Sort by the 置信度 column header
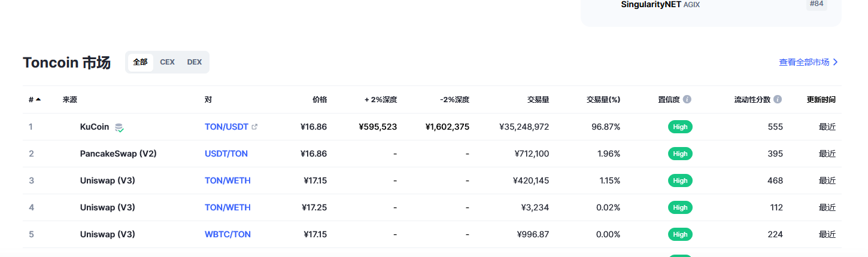 point(669,99)
